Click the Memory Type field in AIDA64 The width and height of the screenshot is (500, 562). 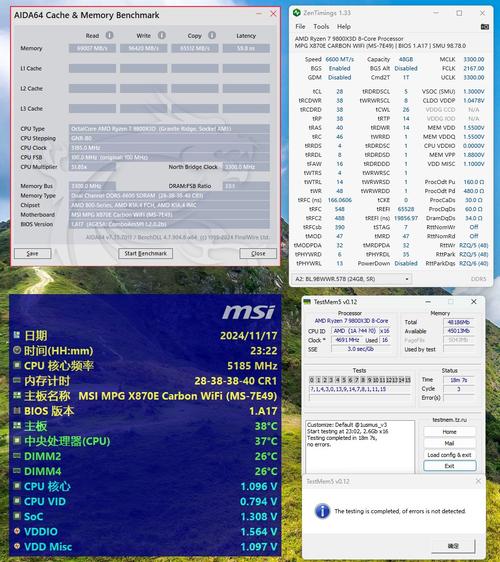point(169,196)
